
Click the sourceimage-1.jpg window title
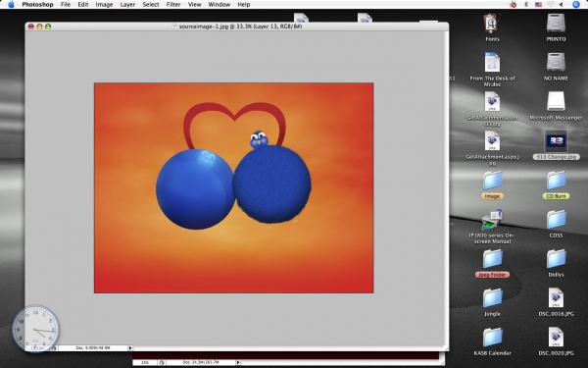(x=240, y=26)
